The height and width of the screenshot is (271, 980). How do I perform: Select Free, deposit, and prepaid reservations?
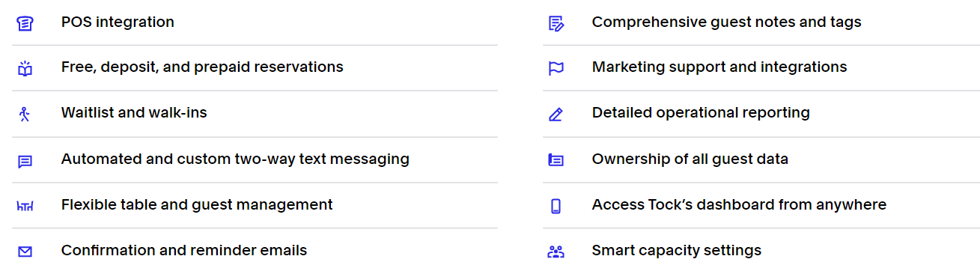point(202,67)
